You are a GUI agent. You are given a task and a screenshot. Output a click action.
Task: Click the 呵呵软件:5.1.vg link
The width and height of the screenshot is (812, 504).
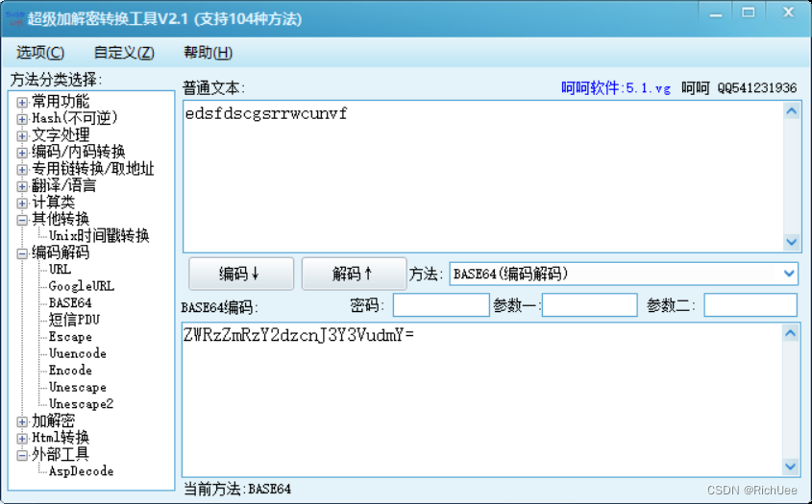[616, 88]
